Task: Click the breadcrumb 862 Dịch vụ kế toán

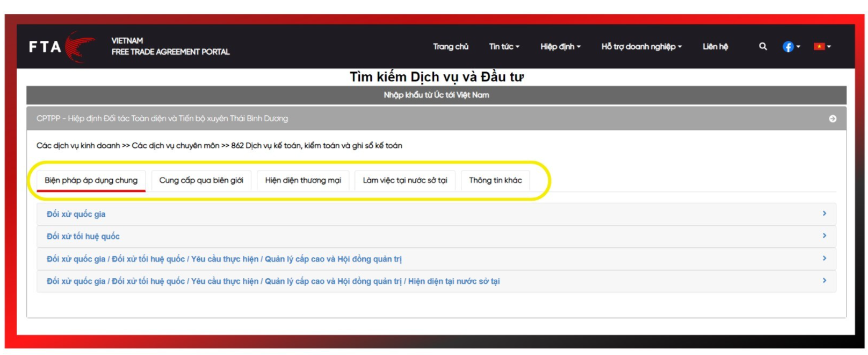Action: click(317, 146)
